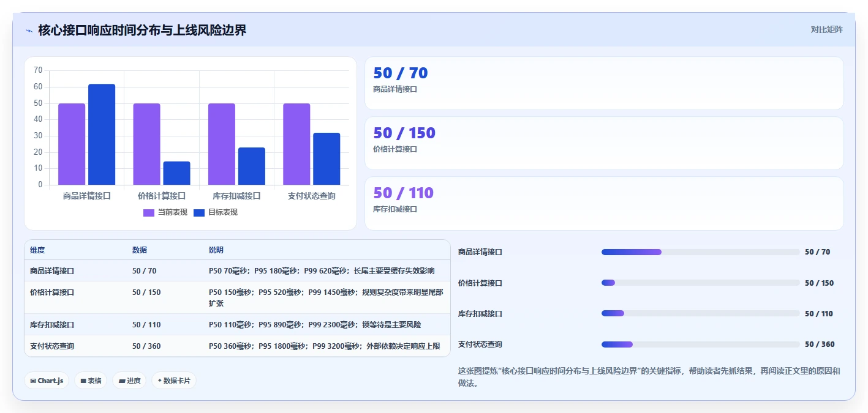
Task: Click the 库存扣减接口 progress bar
Action: (701, 313)
